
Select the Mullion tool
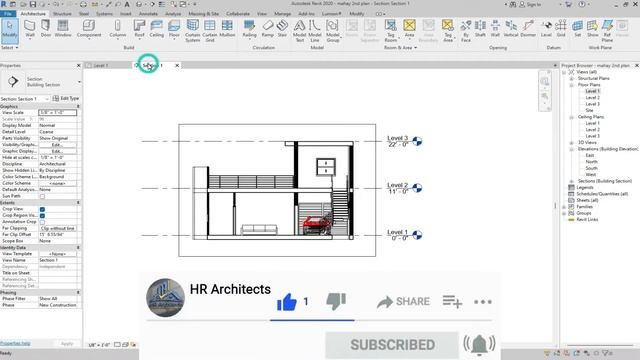[x=227, y=29]
